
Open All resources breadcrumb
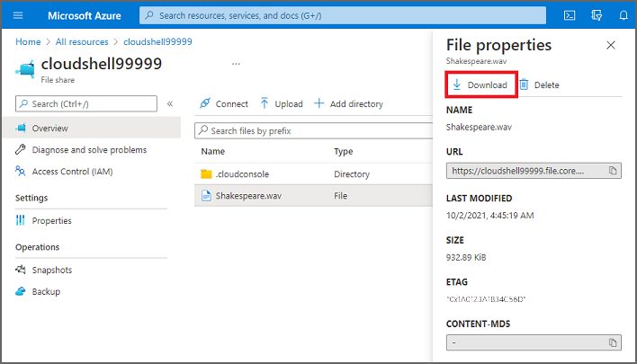(x=82, y=42)
